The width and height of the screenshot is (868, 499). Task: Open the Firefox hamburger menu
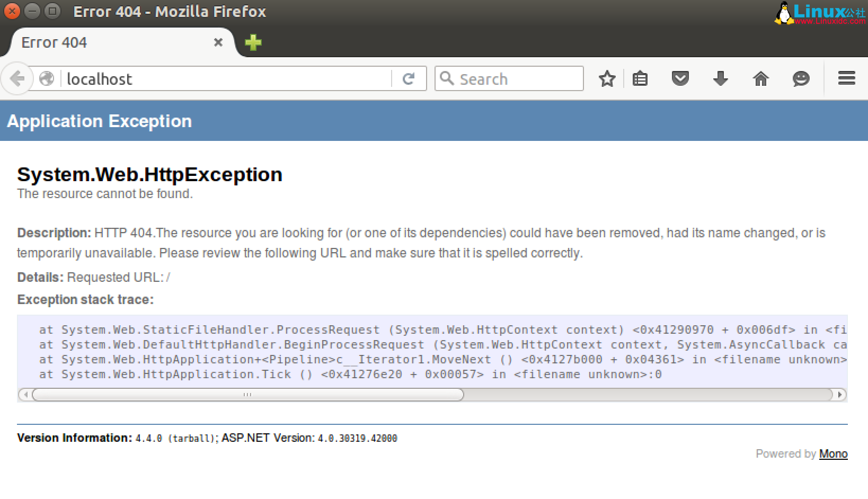[x=846, y=78]
